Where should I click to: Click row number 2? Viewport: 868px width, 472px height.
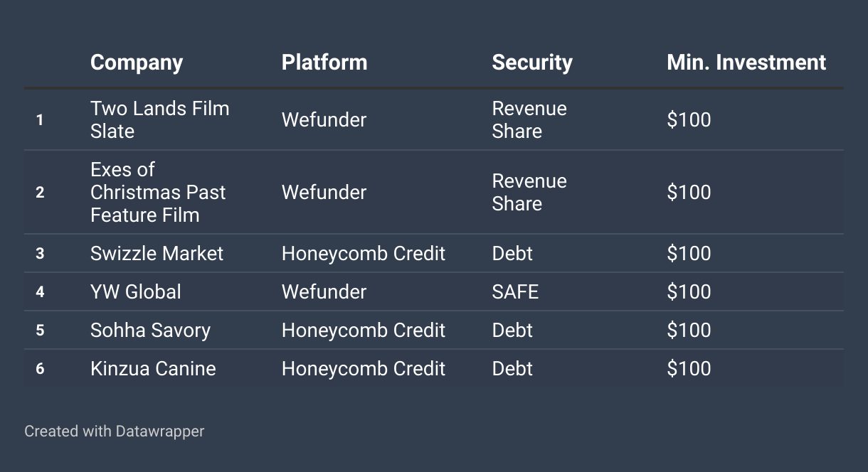40,193
